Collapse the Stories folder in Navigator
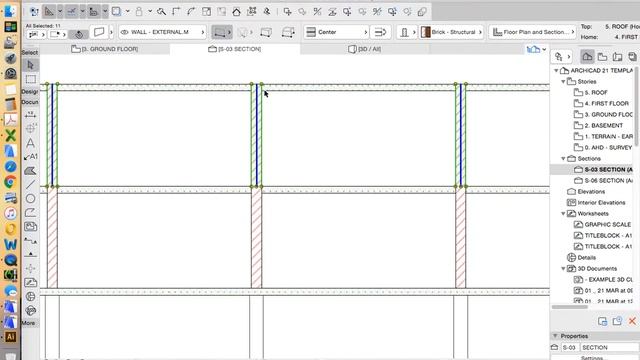This screenshot has width=640, height=360. tap(563, 82)
